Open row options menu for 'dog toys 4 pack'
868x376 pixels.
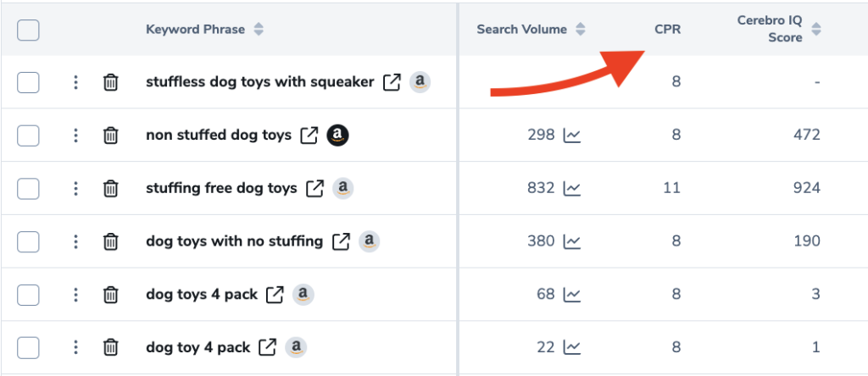(75, 295)
